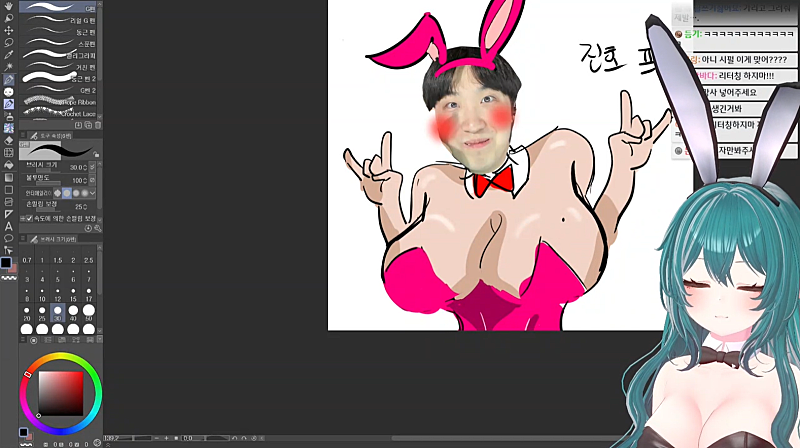Open brush size dynamics button
800x448 pixels.
click(x=92, y=167)
